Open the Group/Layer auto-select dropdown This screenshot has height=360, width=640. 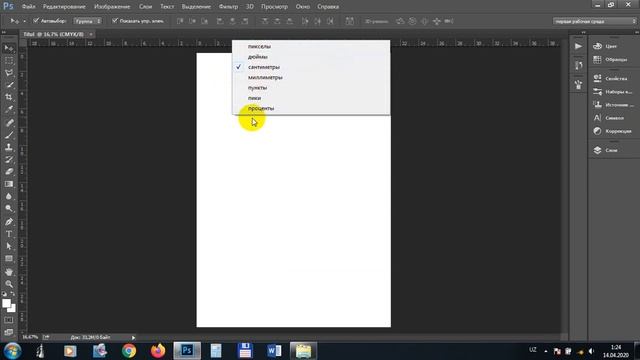coord(87,21)
